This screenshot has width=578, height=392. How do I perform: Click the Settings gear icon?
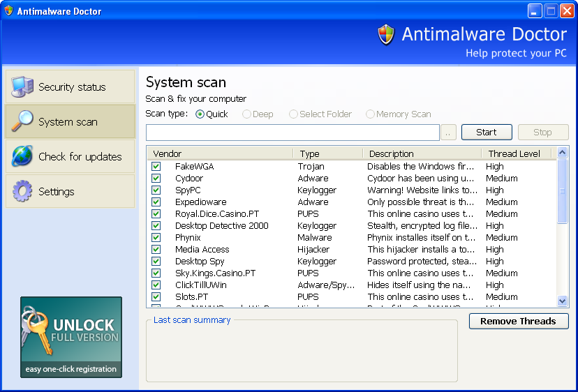coord(22,191)
